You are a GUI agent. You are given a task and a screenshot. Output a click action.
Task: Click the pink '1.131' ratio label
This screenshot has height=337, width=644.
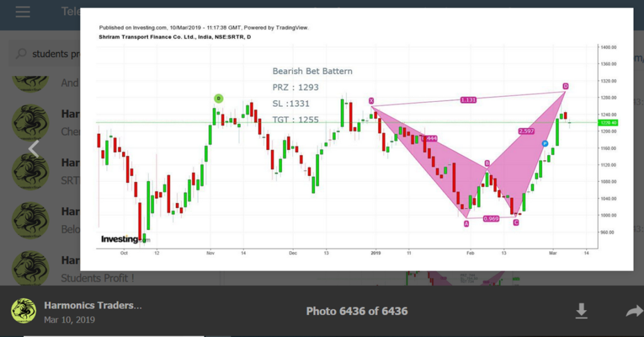pos(468,100)
